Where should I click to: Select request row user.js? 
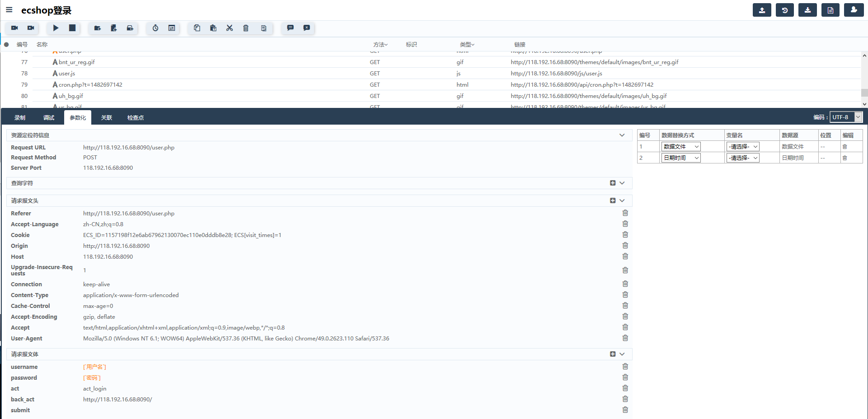point(431,74)
